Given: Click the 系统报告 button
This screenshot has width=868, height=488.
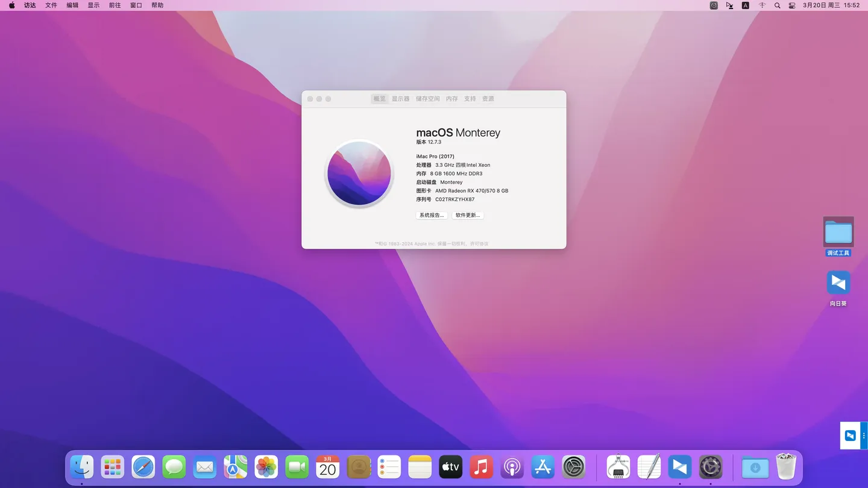Looking at the screenshot, I should coord(432,215).
